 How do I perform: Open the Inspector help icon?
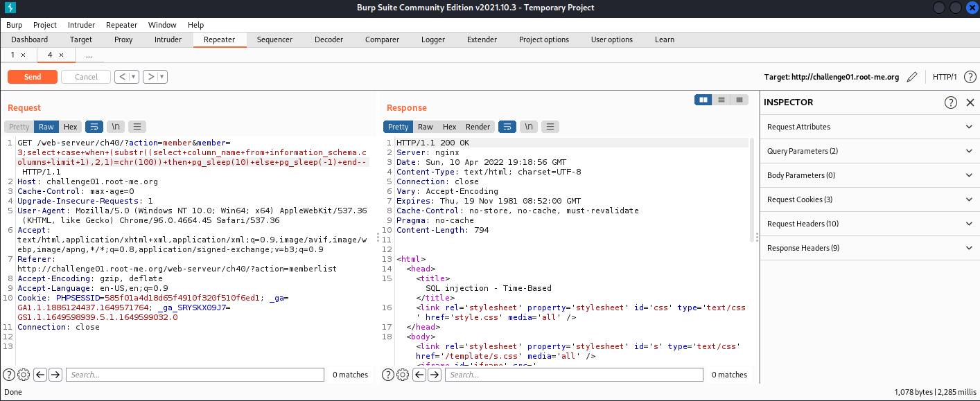(x=951, y=103)
